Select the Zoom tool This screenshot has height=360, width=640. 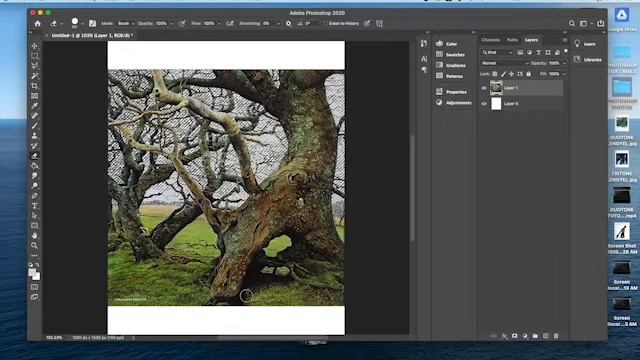(x=35, y=245)
